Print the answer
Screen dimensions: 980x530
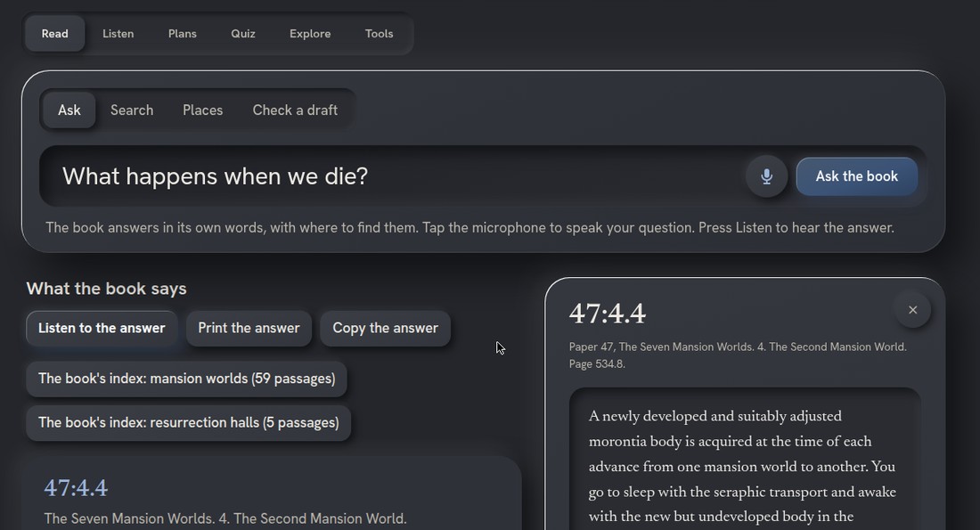[x=249, y=328]
